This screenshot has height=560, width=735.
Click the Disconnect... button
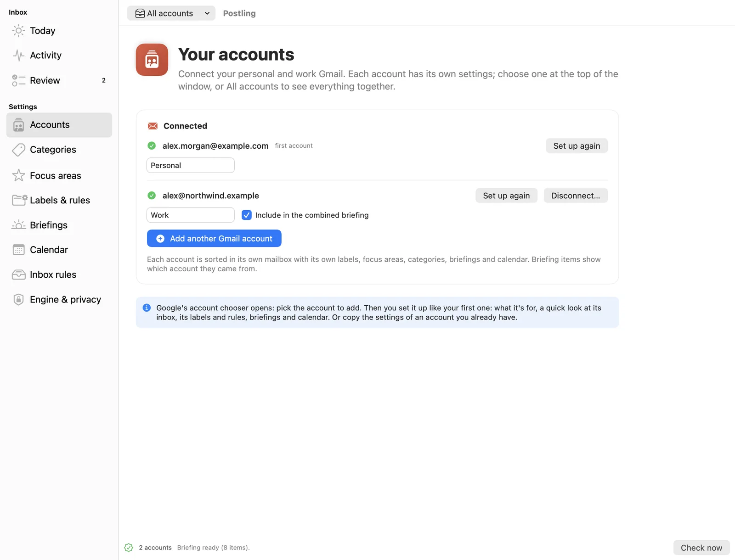click(576, 196)
